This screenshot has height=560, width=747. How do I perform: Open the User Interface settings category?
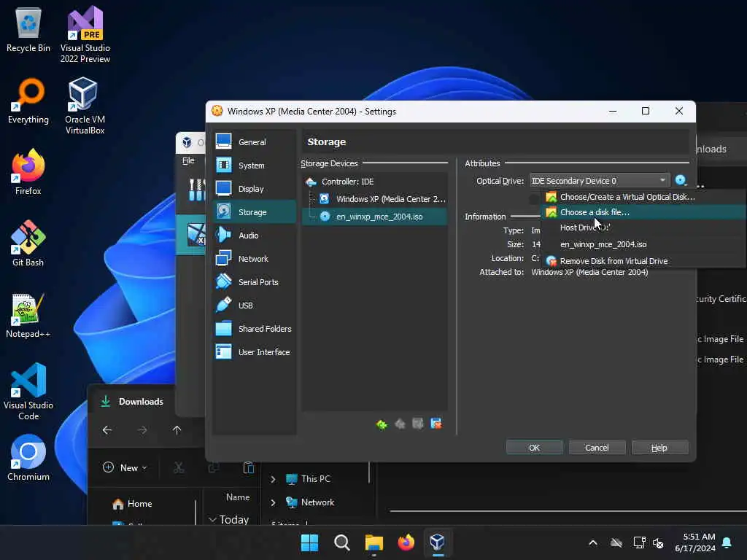253,352
